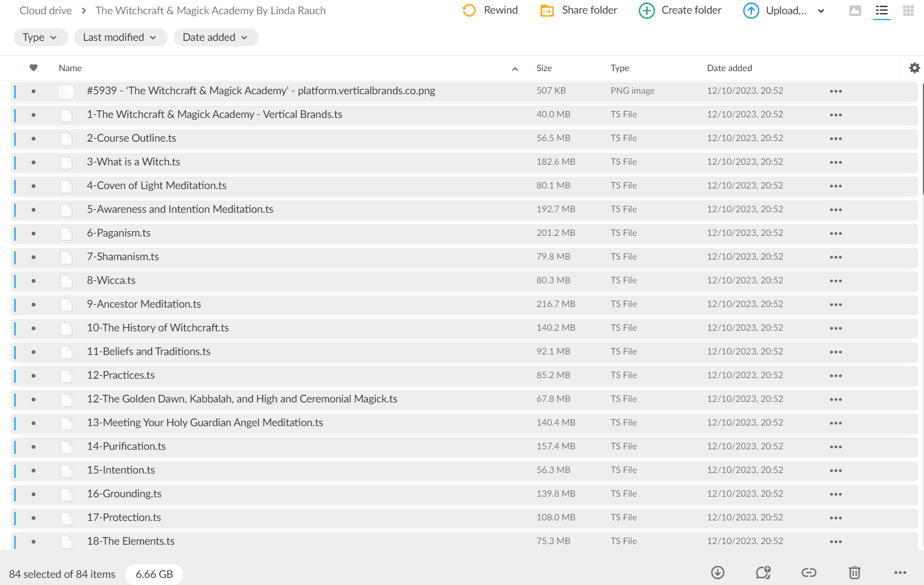Create a new folder
Image resolution: width=924 pixels, height=585 pixels.
pos(680,11)
